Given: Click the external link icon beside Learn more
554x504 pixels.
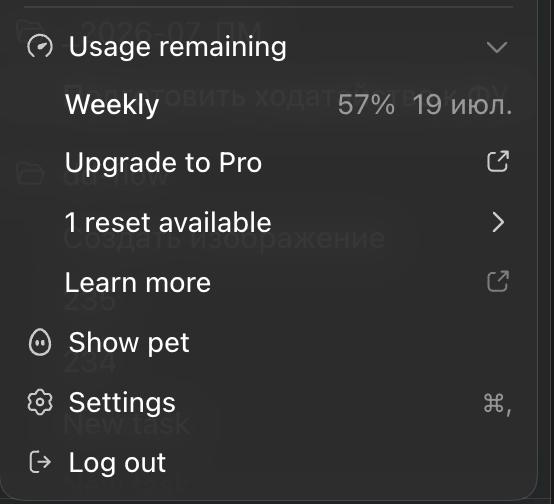Looking at the screenshot, I should 497,281.
